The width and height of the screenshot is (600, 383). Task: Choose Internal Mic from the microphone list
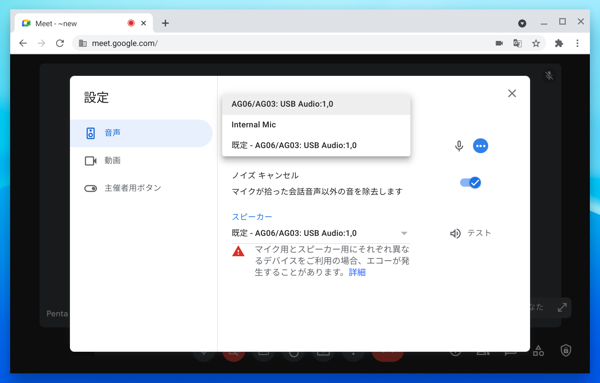316,125
